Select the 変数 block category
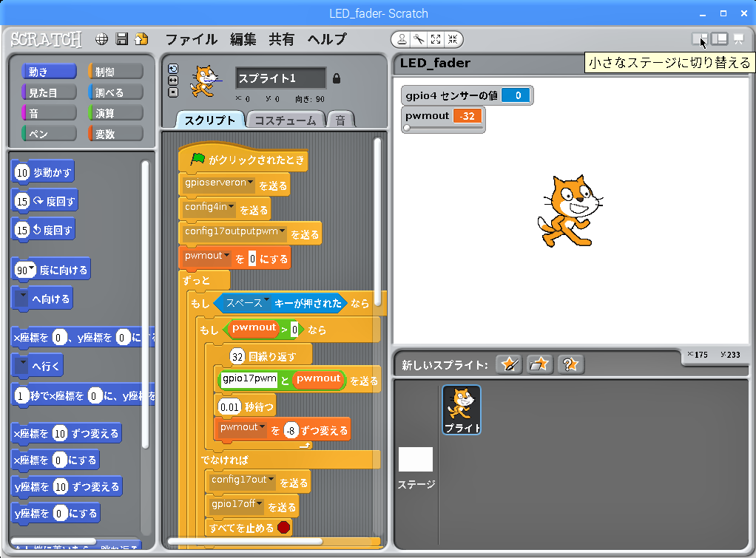Screen dimensions: 756x558 [115, 134]
